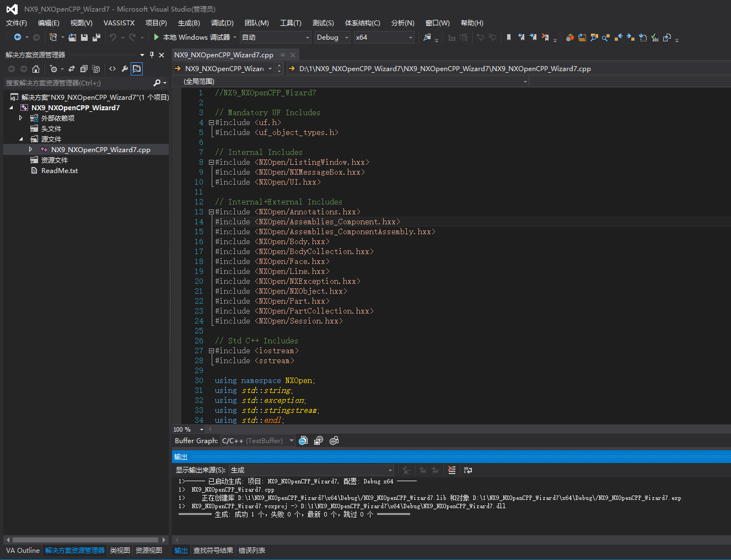Image resolution: width=731 pixels, height=560 pixels.
Task: Click VA Navigate Forward icon
Action: (630, 37)
